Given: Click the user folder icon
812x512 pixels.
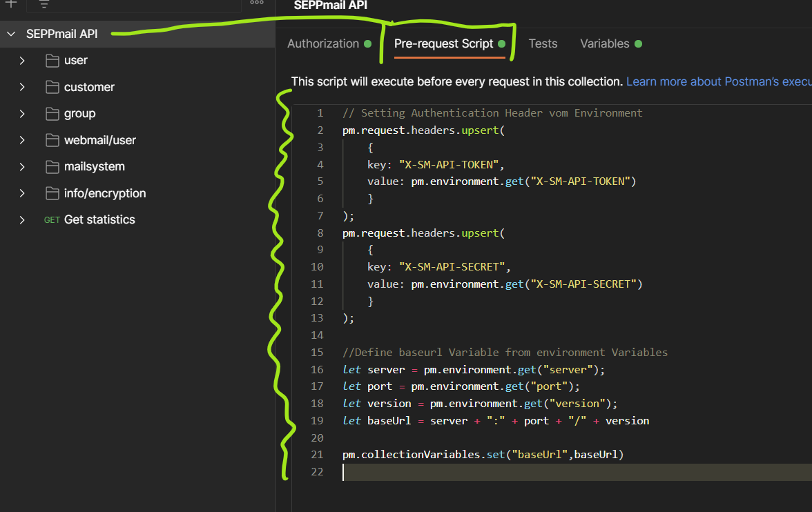Looking at the screenshot, I should point(52,61).
